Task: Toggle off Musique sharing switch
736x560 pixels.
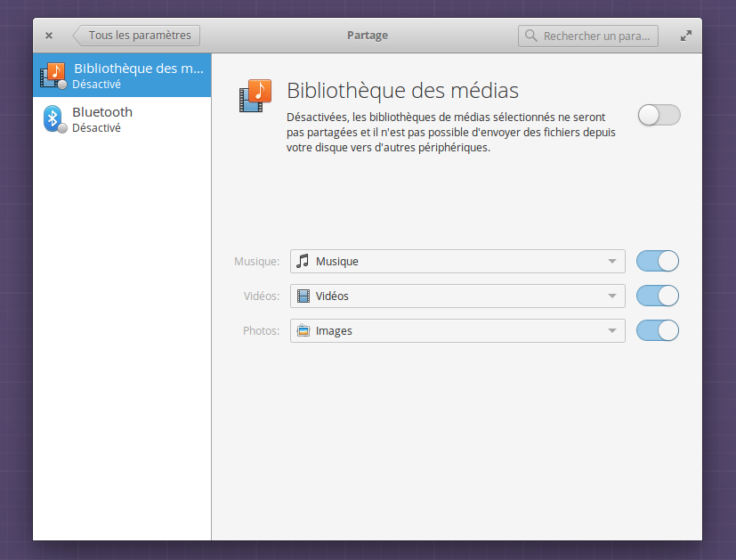Action: tap(658, 261)
